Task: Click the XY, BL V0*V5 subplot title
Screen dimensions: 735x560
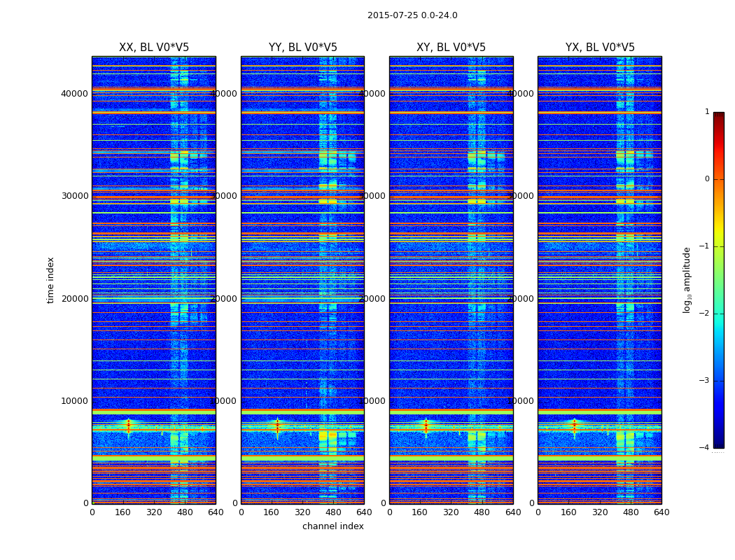Action: tap(451, 48)
